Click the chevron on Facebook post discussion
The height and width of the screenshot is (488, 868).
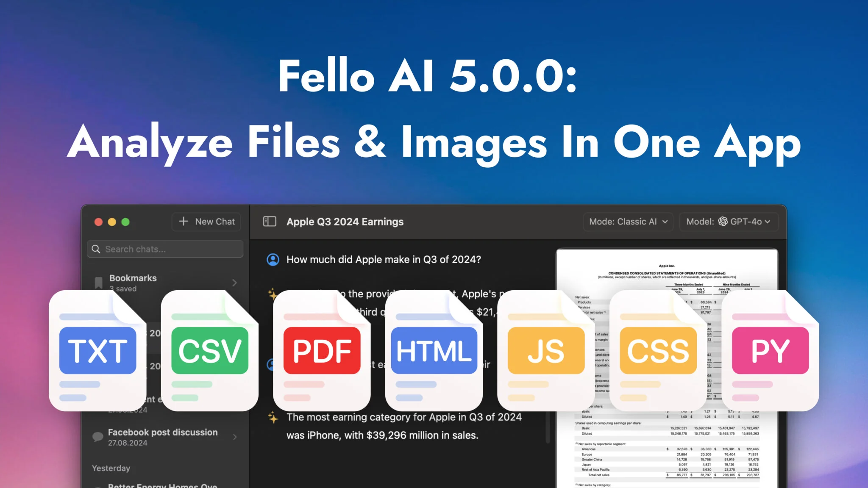[x=235, y=437]
